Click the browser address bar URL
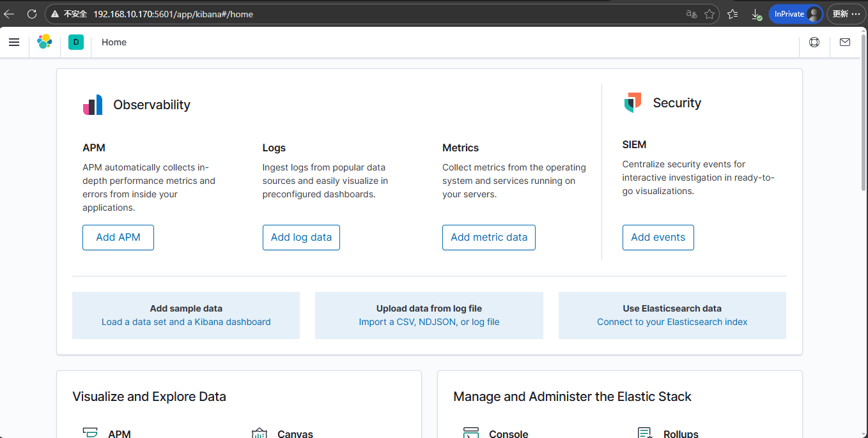The height and width of the screenshot is (438, 868). pyautogui.click(x=173, y=13)
